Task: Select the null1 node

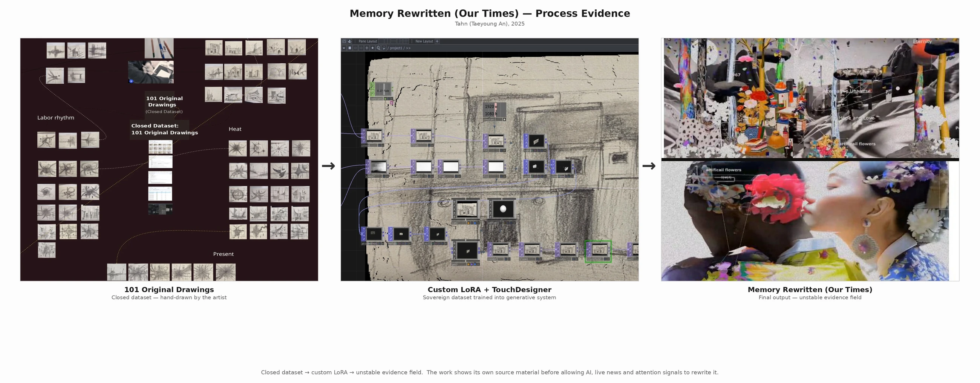Action: (x=436, y=236)
